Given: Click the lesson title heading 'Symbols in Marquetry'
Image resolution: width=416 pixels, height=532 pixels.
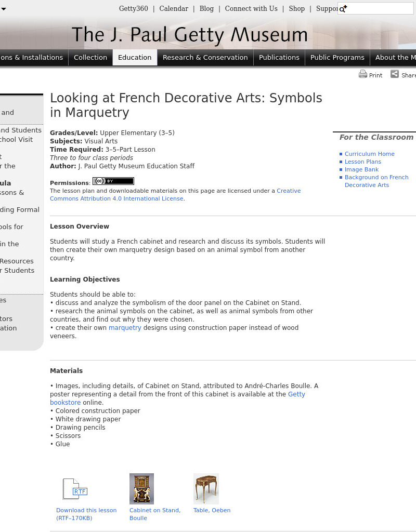Looking at the screenshot, I should [x=186, y=105].
